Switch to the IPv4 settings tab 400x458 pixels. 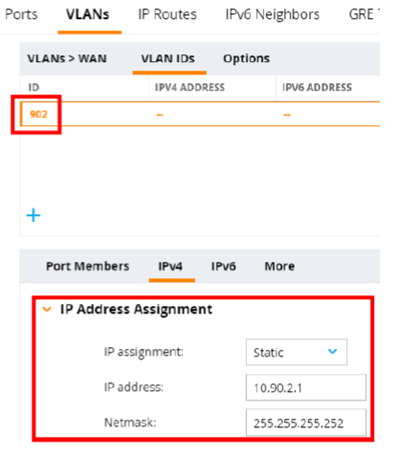[x=170, y=266]
